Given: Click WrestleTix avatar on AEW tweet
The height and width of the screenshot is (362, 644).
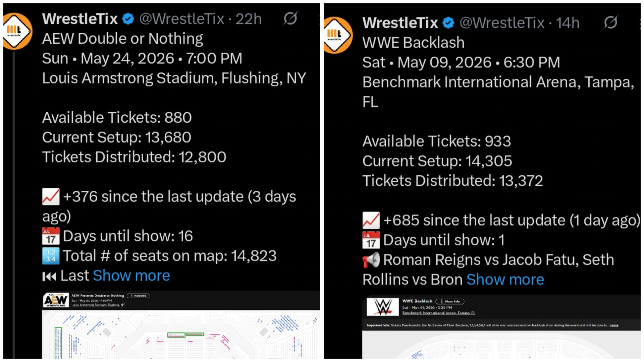Looking at the screenshot, I should [17, 31].
